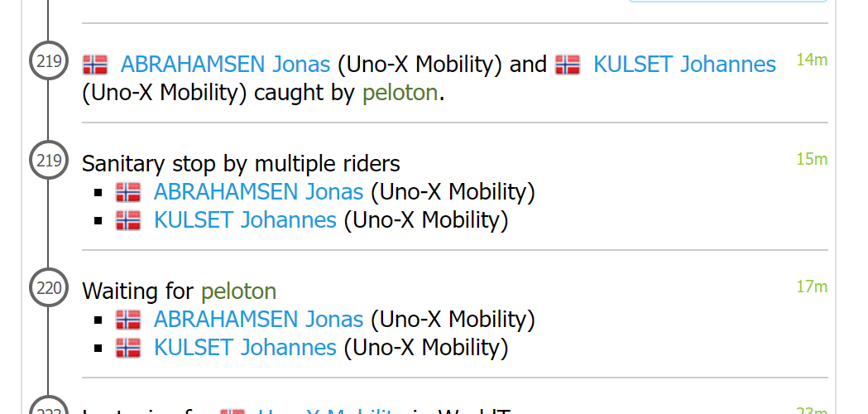Select ABRAHAMSEN Jonas under Waiting for peloton
868x414 pixels.
click(258, 320)
